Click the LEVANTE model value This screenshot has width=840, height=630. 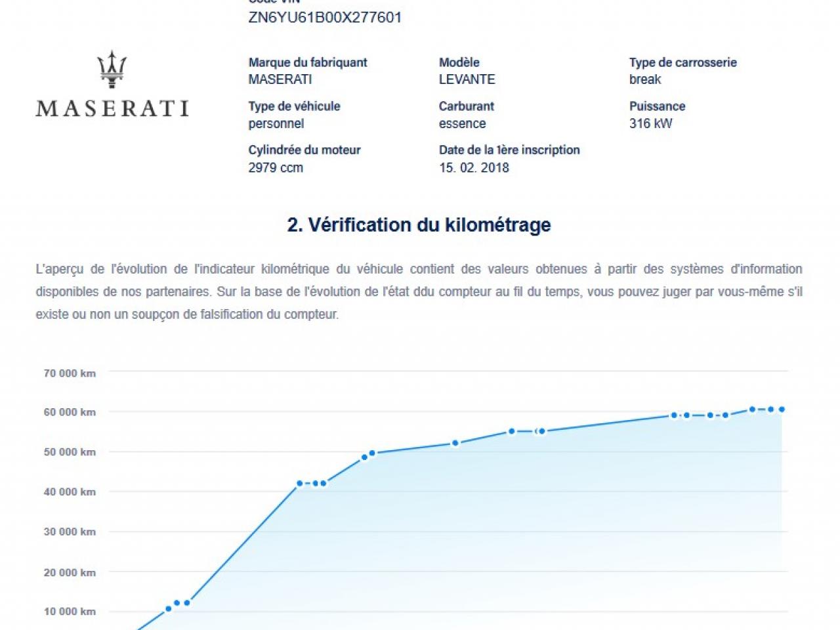tap(467, 79)
